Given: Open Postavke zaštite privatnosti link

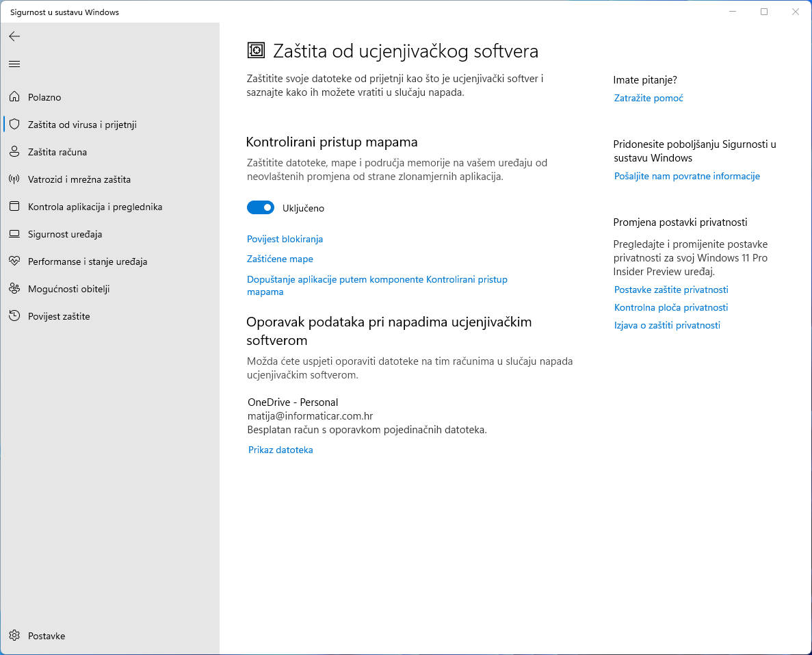Looking at the screenshot, I should (671, 290).
